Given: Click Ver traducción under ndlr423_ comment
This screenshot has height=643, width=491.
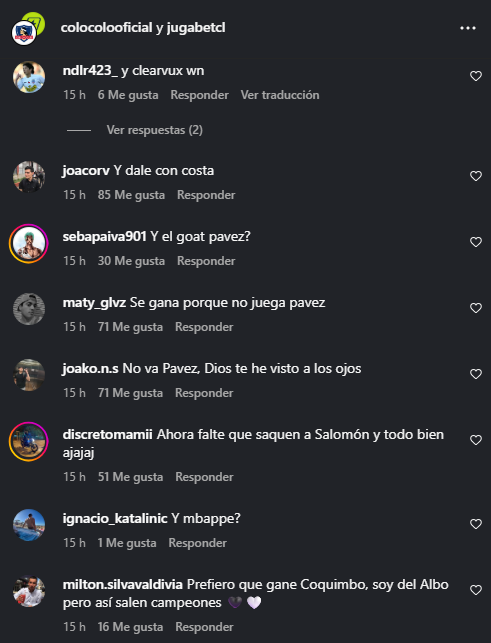Looking at the screenshot, I should pyautogui.click(x=280, y=95).
